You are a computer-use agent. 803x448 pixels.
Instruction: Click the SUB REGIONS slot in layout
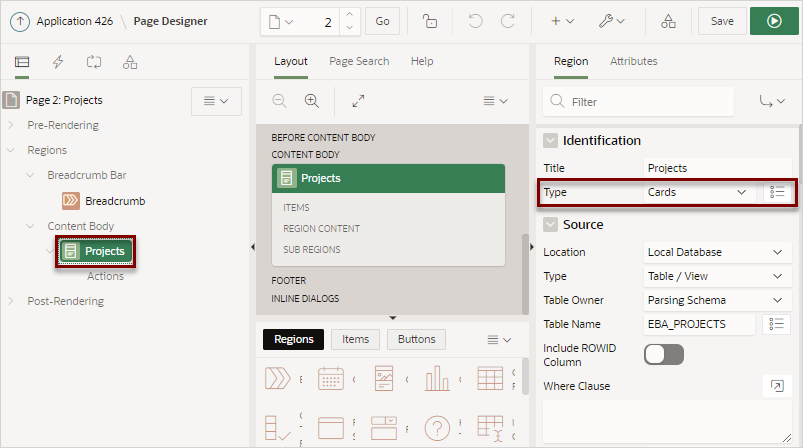pos(311,249)
